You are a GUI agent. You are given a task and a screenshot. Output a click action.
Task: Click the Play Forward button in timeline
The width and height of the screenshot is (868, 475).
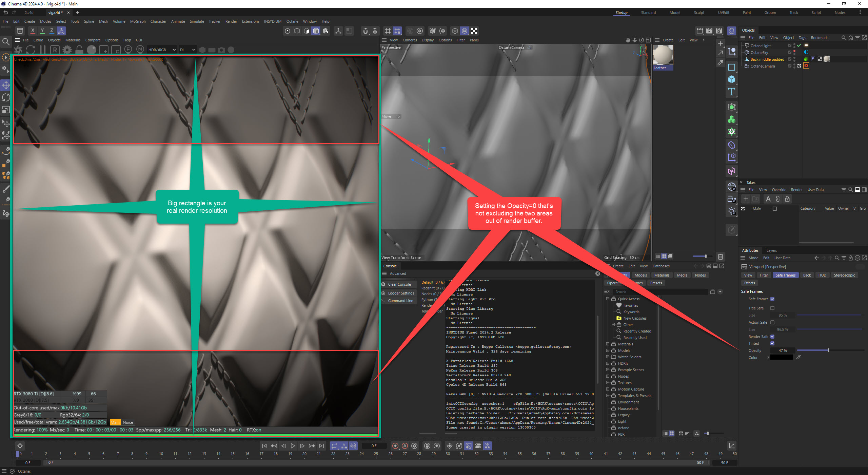[x=293, y=446]
